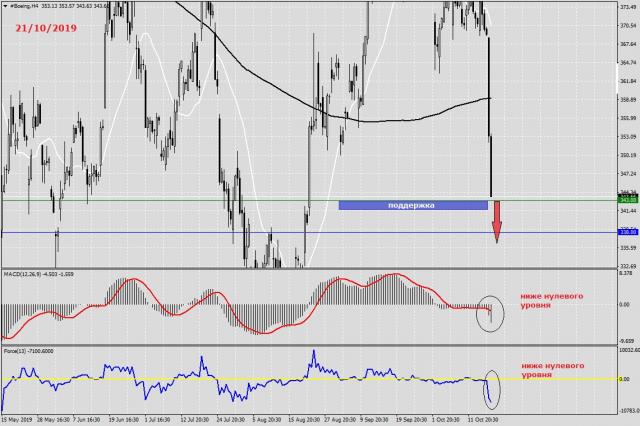Select the red text note in MACD panel

click(x=553, y=303)
